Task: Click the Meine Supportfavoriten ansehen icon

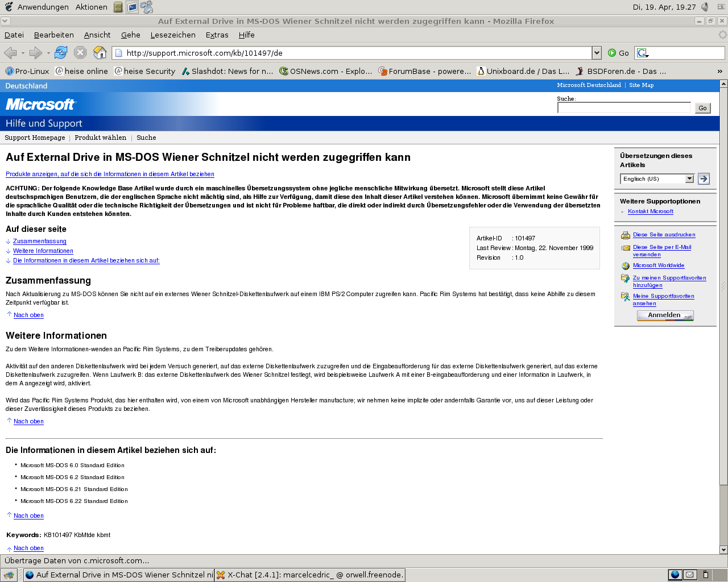Action: pyautogui.click(x=626, y=297)
